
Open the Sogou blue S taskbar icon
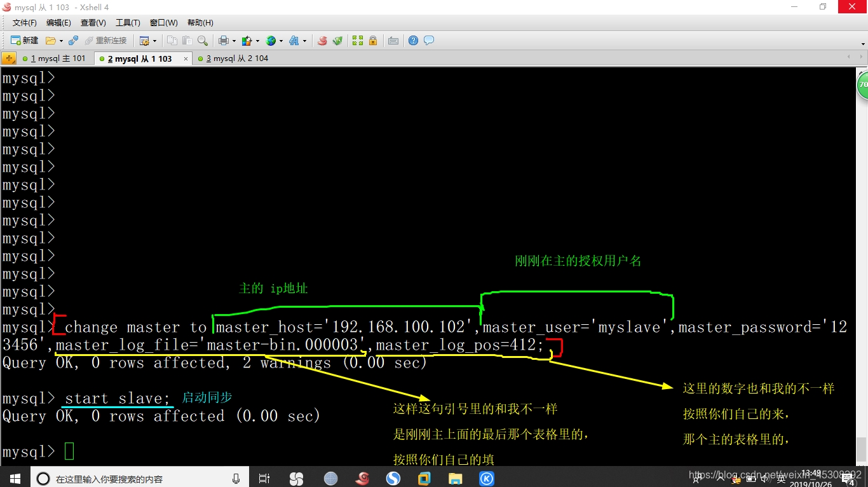[393, 478]
